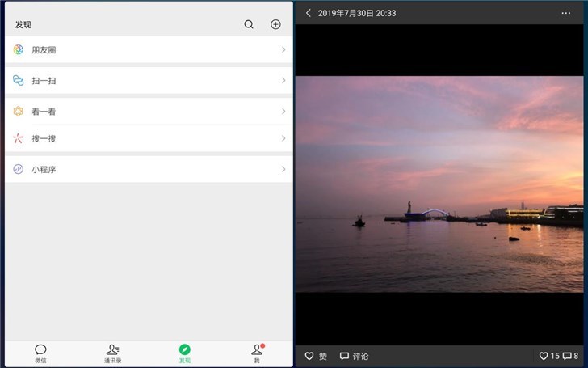Expand the 朋友圈 row chevron
The width and height of the screenshot is (588, 368).
[283, 49]
